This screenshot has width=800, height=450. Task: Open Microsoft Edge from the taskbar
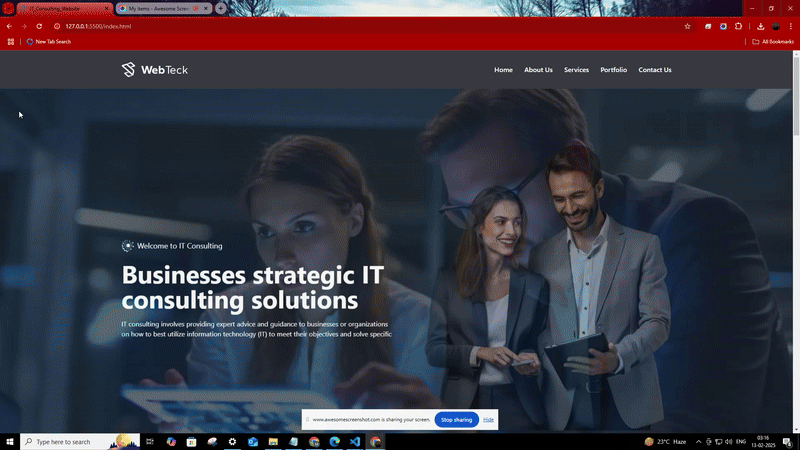(334, 442)
